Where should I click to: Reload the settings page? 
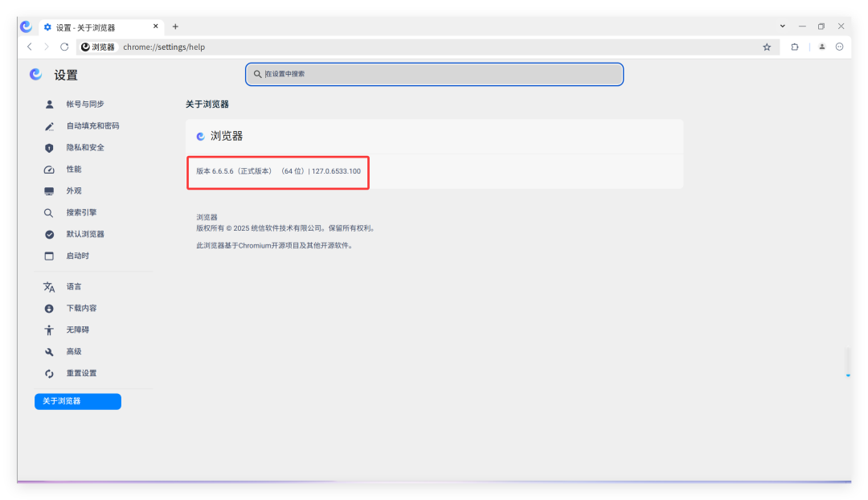tap(64, 47)
